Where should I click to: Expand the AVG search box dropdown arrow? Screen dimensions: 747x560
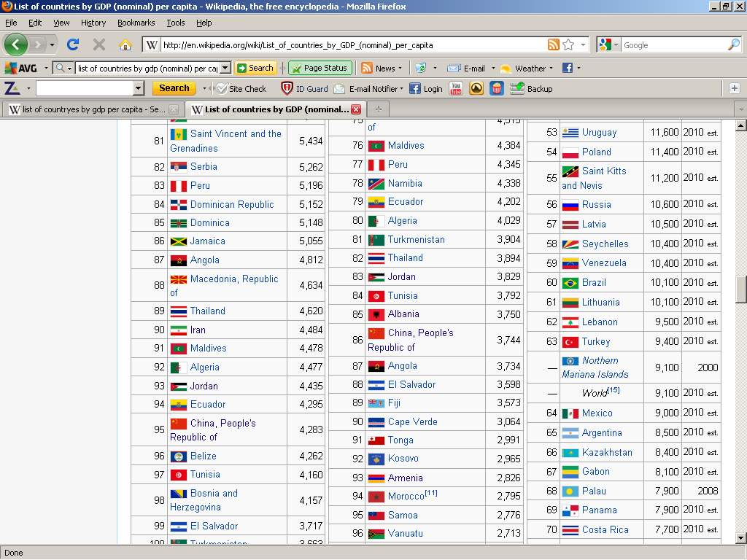pyautogui.click(x=225, y=68)
